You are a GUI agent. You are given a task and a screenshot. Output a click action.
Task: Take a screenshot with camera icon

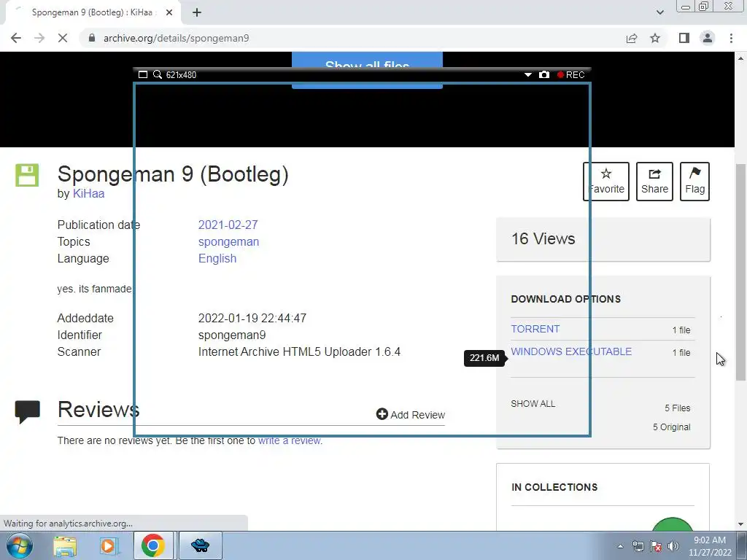pyautogui.click(x=544, y=74)
